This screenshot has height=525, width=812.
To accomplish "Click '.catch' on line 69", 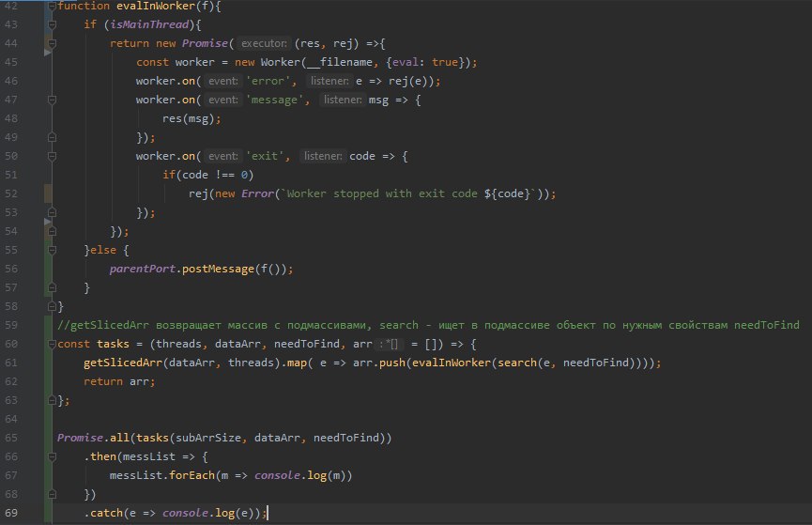I will [x=103, y=513].
